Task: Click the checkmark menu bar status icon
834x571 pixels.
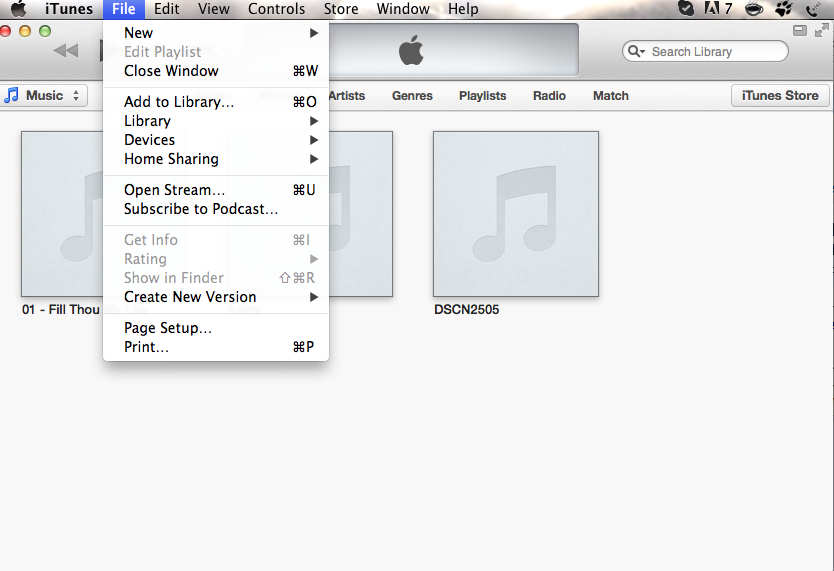Action: point(686,9)
